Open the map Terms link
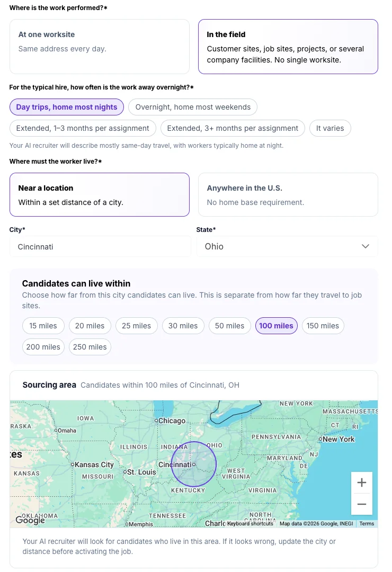 (x=367, y=523)
